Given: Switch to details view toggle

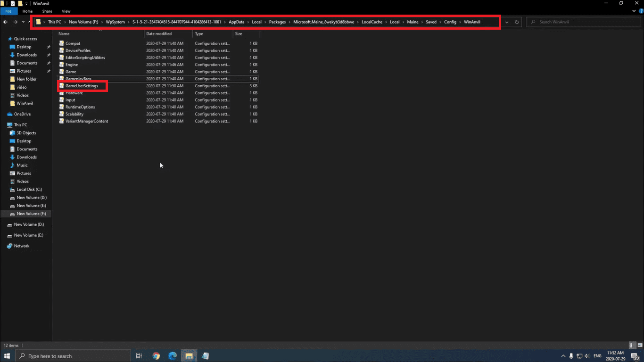Looking at the screenshot, I should [632, 346].
